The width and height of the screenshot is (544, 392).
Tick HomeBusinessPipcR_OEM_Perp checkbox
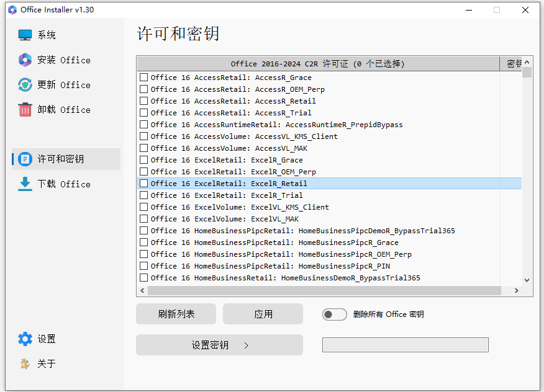pos(143,254)
